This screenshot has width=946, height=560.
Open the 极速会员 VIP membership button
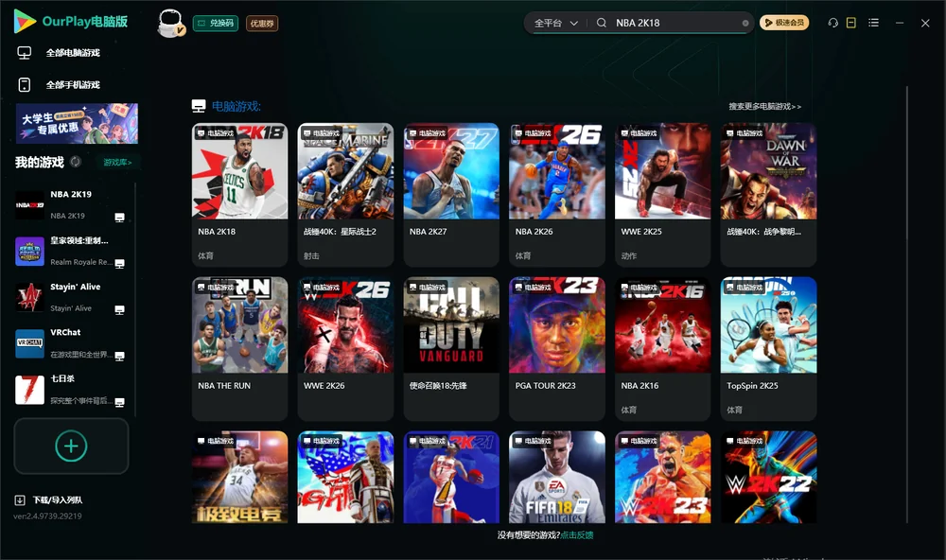point(783,23)
